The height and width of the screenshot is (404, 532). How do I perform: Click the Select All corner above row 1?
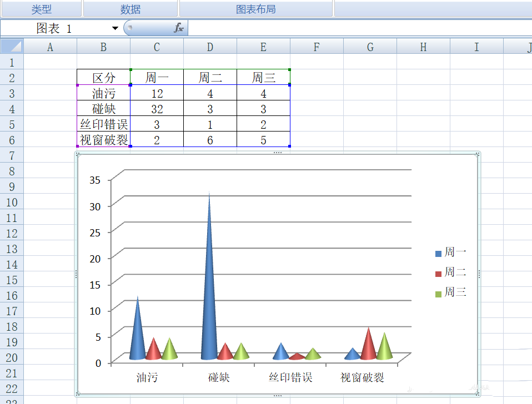tap(12, 47)
